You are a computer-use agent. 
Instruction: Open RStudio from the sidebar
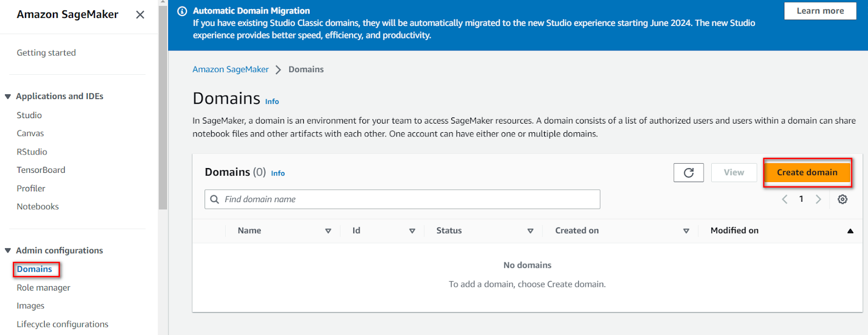(x=32, y=152)
